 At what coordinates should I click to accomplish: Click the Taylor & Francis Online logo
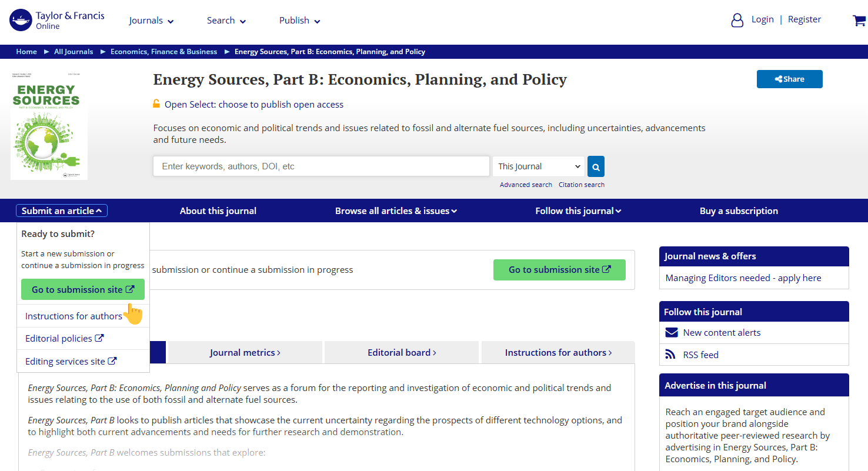click(57, 20)
